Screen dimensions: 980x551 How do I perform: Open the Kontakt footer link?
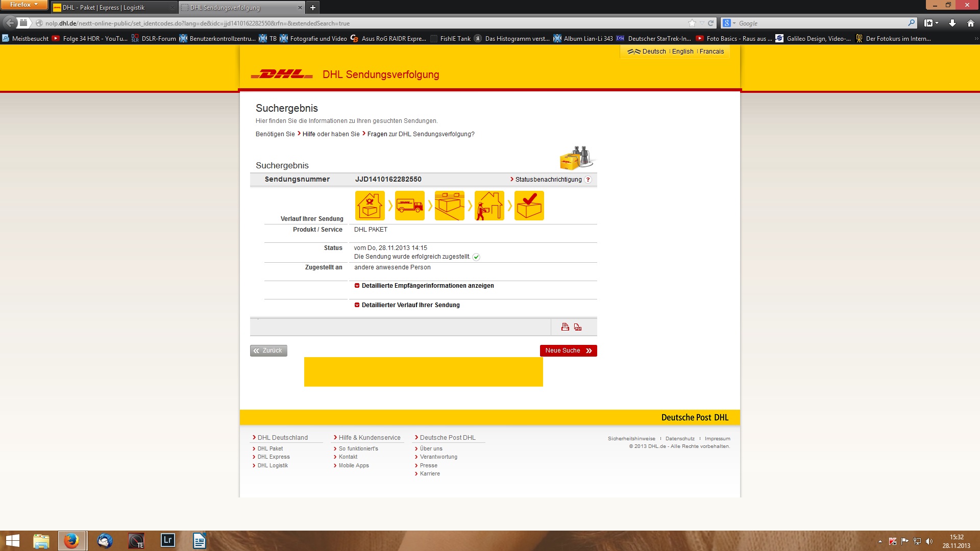click(348, 457)
